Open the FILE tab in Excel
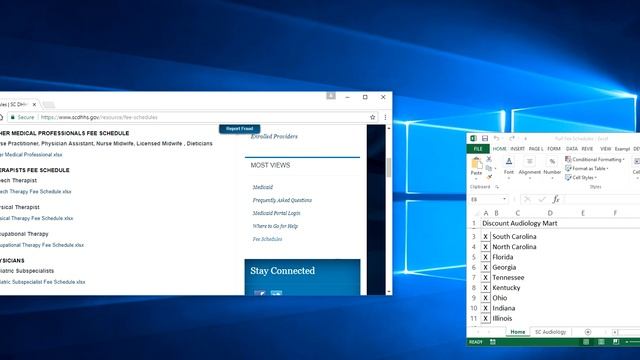640x360 pixels. 478,149
